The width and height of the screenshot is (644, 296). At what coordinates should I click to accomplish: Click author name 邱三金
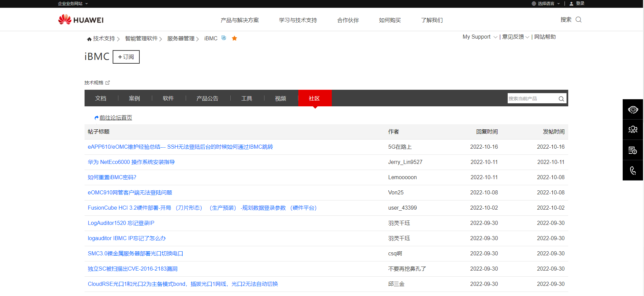[396, 284]
